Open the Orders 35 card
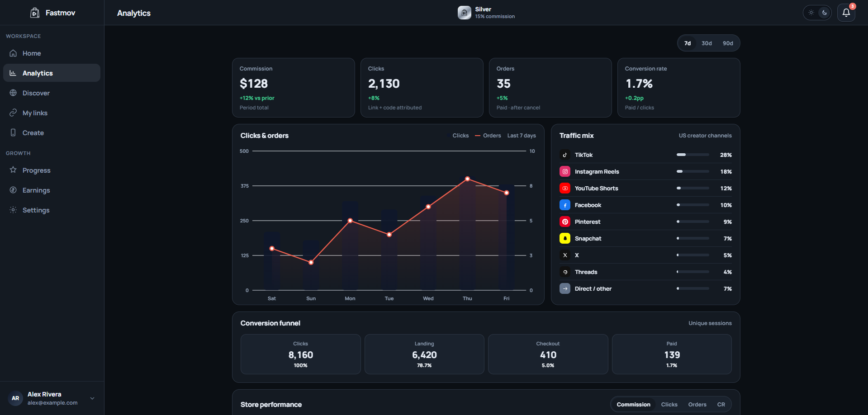868x415 pixels. coord(550,88)
